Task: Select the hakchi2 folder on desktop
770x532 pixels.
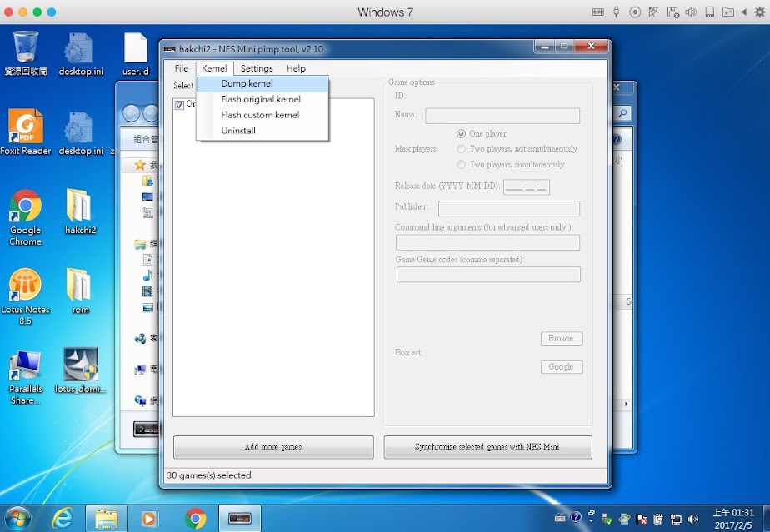Action: click(81, 211)
